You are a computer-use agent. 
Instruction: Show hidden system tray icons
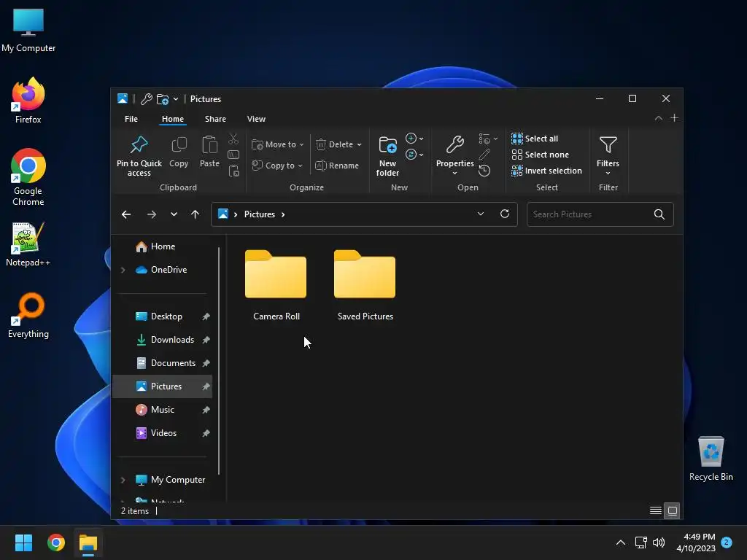point(620,542)
